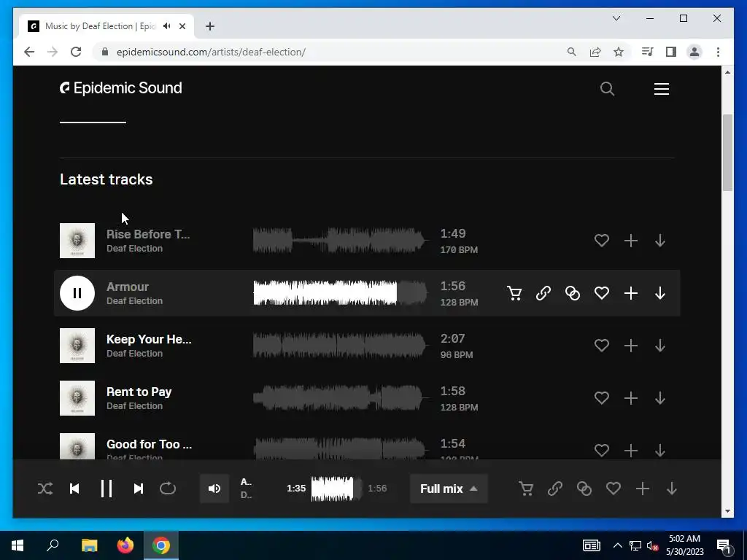Bookmark this page with star icon
This screenshot has width=747, height=560.
click(x=619, y=52)
